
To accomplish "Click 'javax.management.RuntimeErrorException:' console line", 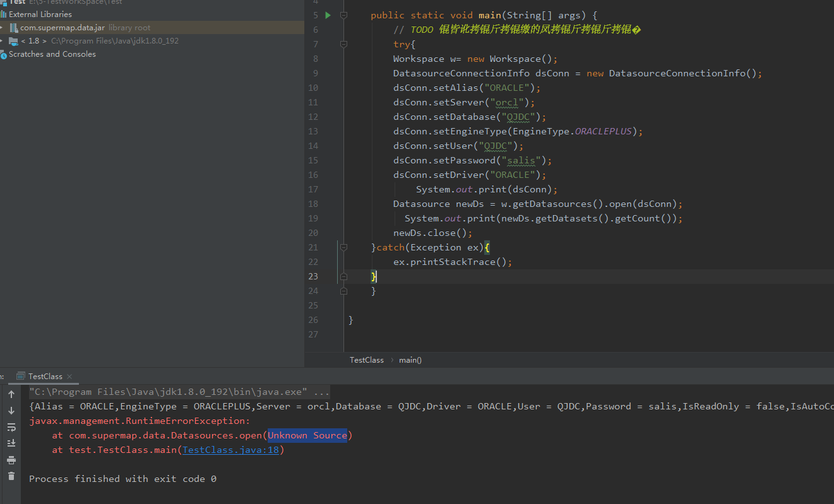I will 140,421.
